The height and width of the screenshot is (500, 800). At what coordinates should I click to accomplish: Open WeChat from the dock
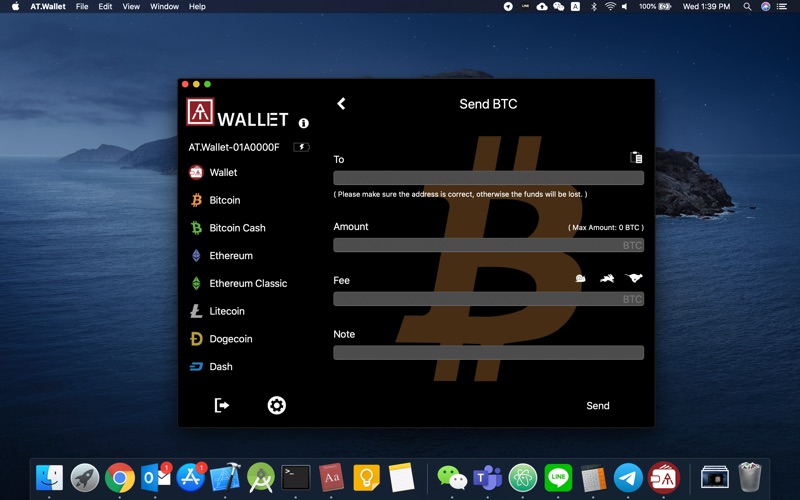pyautogui.click(x=453, y=478)
